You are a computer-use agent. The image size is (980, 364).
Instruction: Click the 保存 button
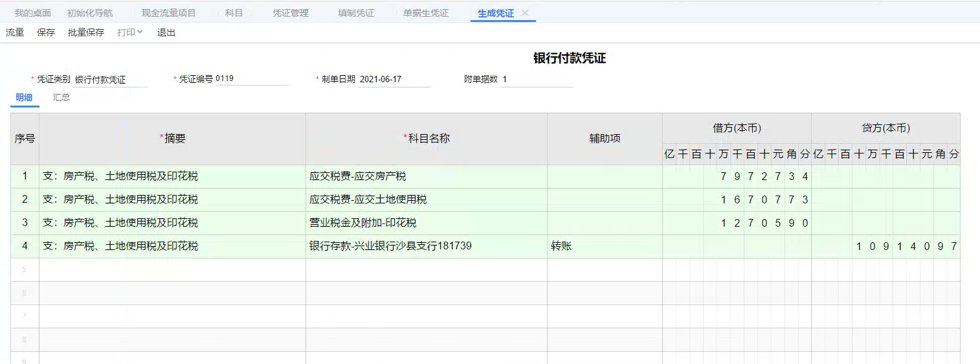coord(46,32)
